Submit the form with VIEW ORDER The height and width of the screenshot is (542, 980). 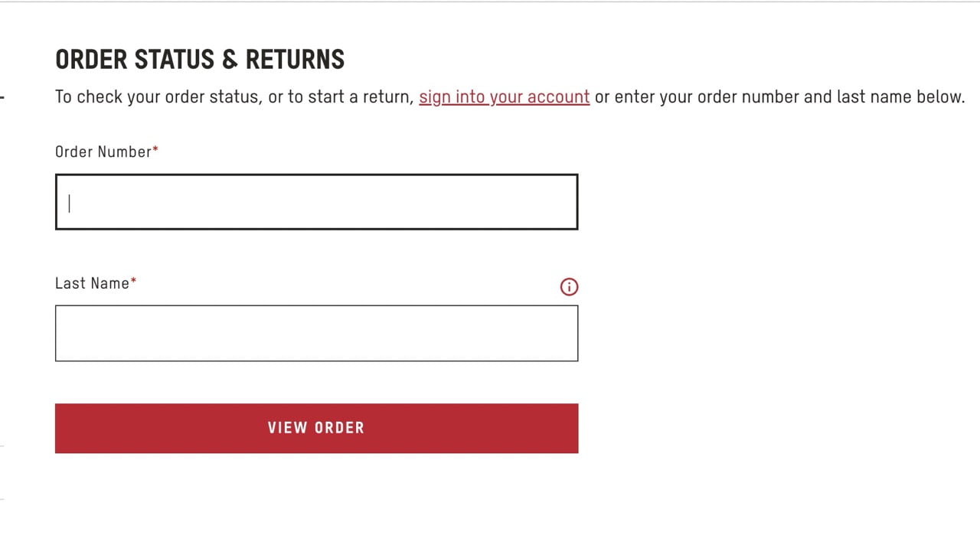316,428
